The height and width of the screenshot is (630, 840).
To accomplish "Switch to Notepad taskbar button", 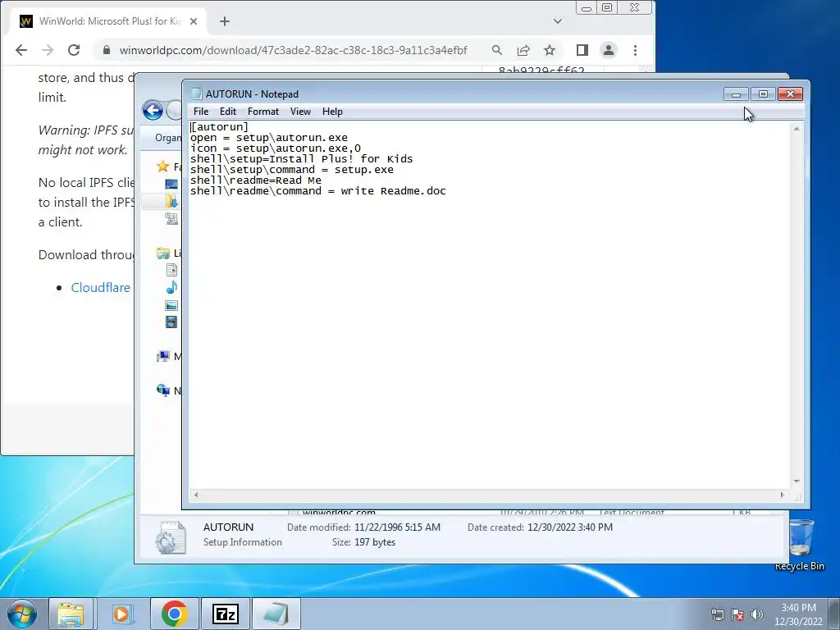I will pos(276,614).
